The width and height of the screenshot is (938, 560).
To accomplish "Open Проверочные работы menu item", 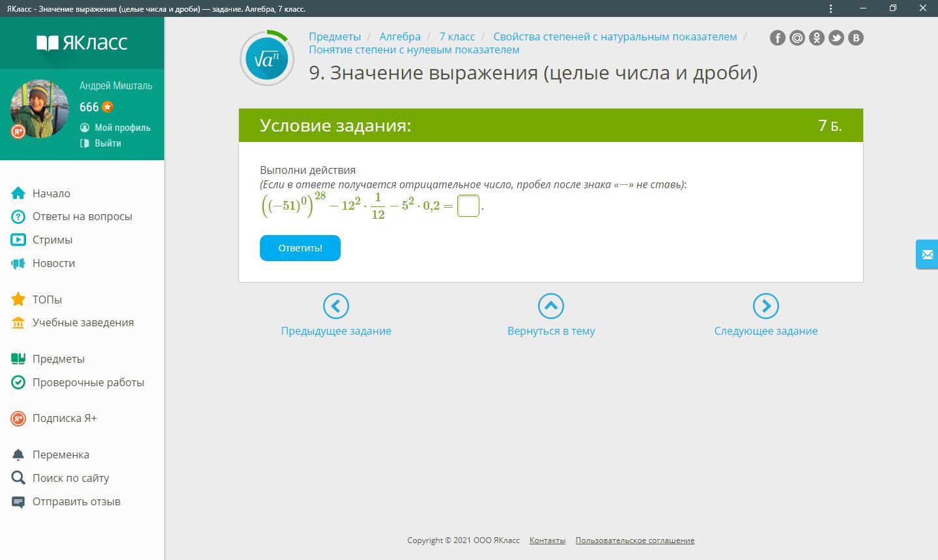I will 89,382.
